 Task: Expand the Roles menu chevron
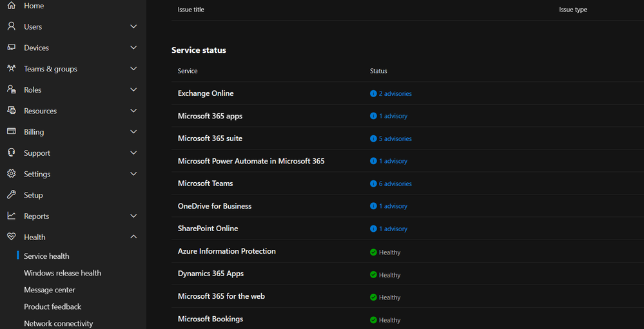[133, 89]
